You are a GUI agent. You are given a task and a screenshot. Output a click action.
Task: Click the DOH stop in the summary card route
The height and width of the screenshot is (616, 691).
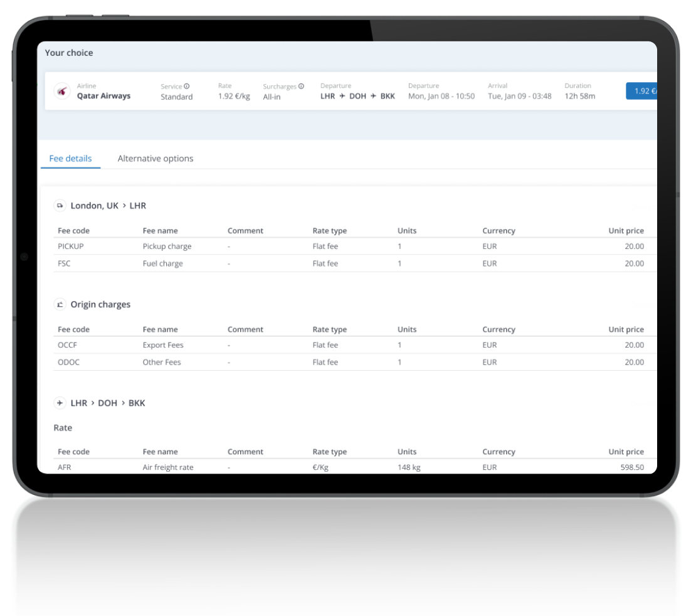[358, 96]
